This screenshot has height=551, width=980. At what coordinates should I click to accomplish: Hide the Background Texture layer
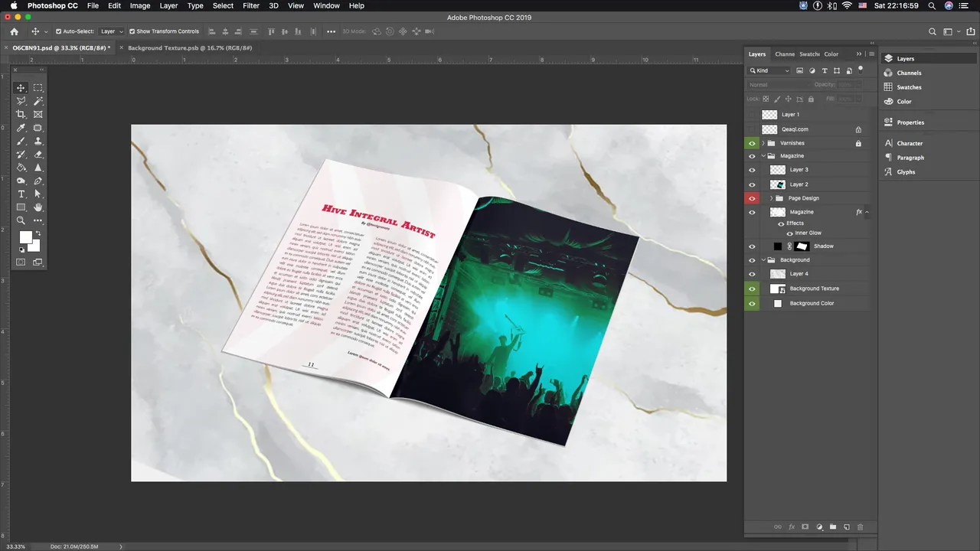[752, 289]
